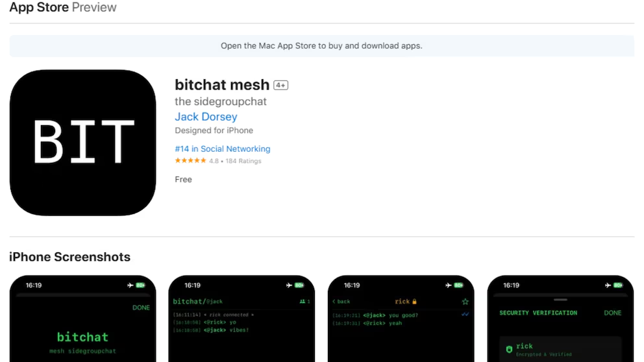Click battery icon in fourth screenshot
The image size is (644, 362).
(618, 285)
